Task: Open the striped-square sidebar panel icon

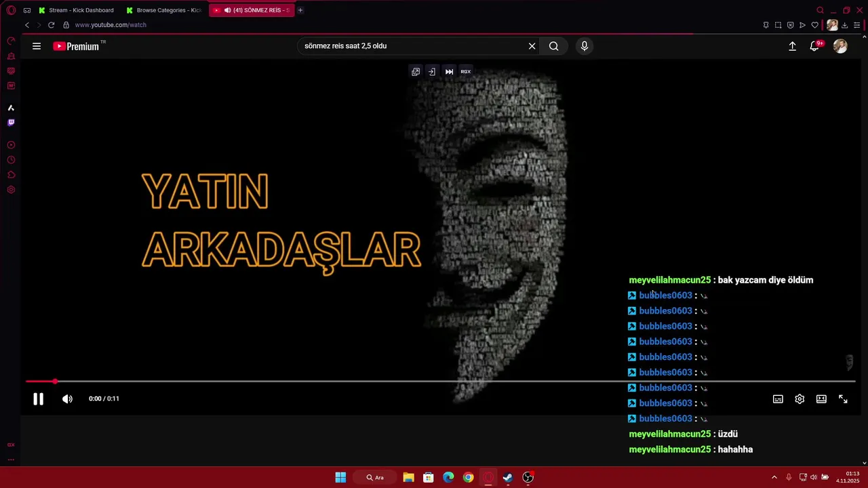Action: 11,71
